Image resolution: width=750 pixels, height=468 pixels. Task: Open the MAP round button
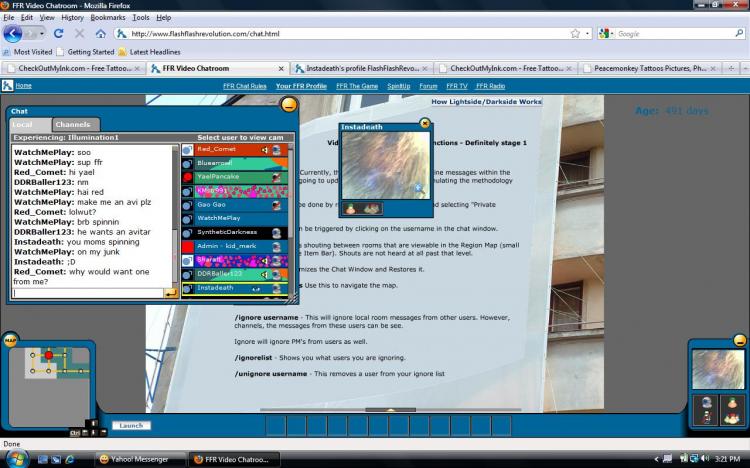(x=10, y=340)
